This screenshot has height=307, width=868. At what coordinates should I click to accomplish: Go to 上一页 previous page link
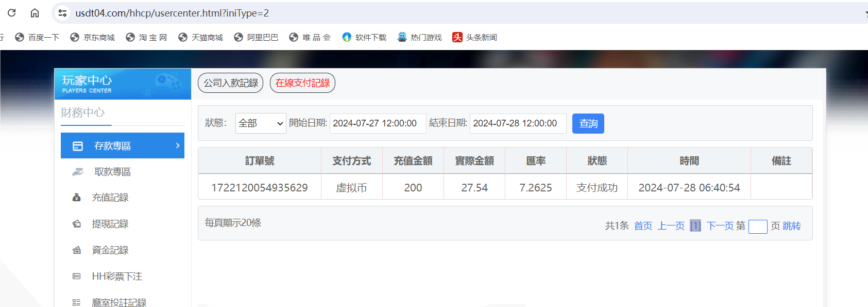[671, 225]
